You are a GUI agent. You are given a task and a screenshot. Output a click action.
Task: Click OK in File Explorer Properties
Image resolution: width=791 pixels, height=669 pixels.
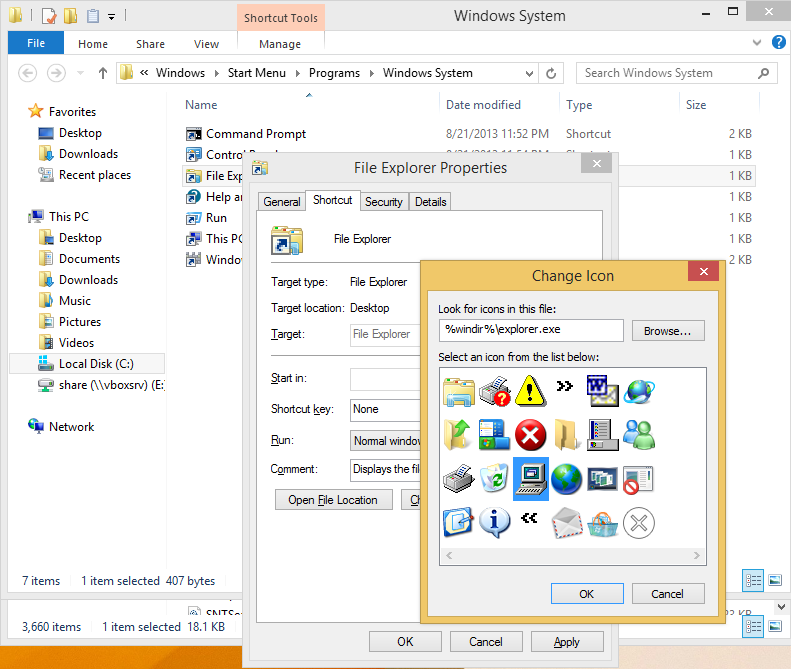coord(405,642)
